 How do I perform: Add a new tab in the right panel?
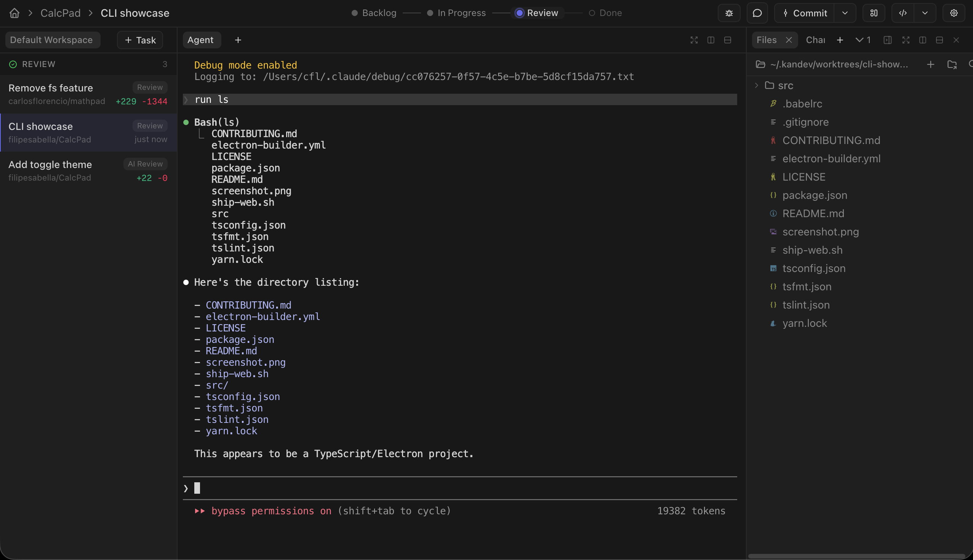(840, 40)
